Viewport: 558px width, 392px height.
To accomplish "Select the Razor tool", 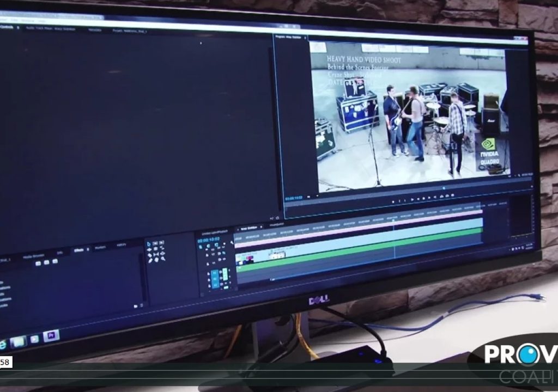I will tap(150, 255).
